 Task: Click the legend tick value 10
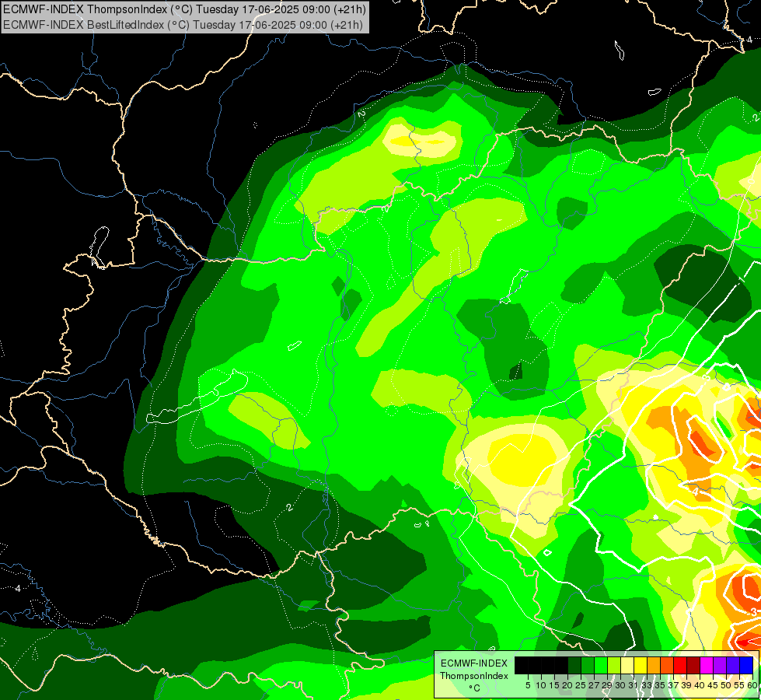(541, 685)
